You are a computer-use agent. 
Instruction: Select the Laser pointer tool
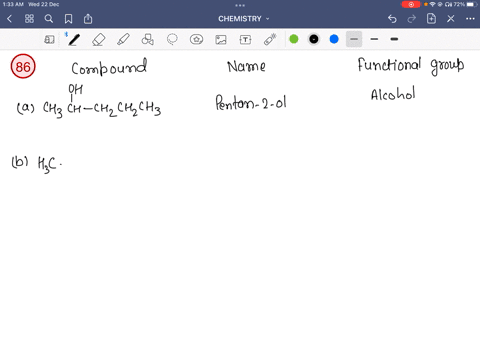(x=270, y=40)
